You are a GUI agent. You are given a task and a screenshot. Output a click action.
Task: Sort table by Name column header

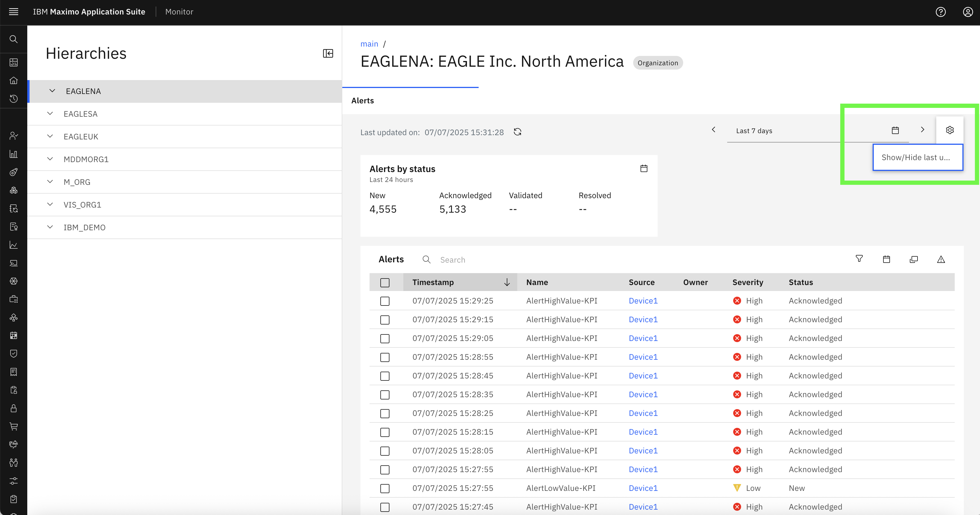pyautogui.click(x=537, y=282)
